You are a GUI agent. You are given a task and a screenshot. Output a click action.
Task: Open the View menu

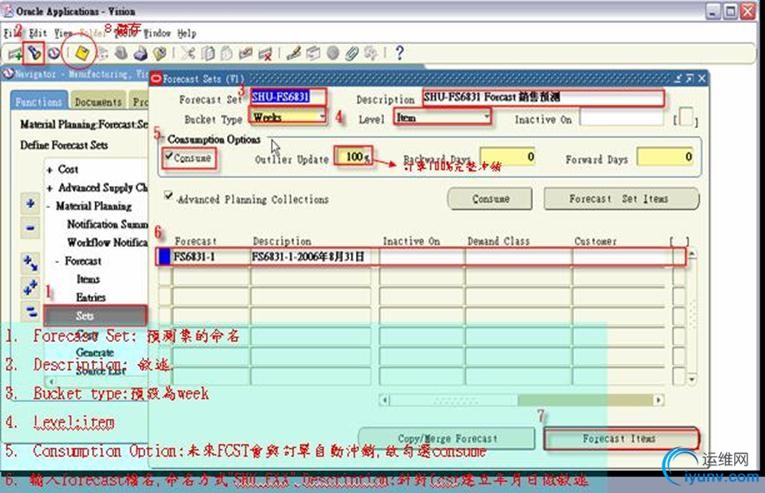point(63,33)
